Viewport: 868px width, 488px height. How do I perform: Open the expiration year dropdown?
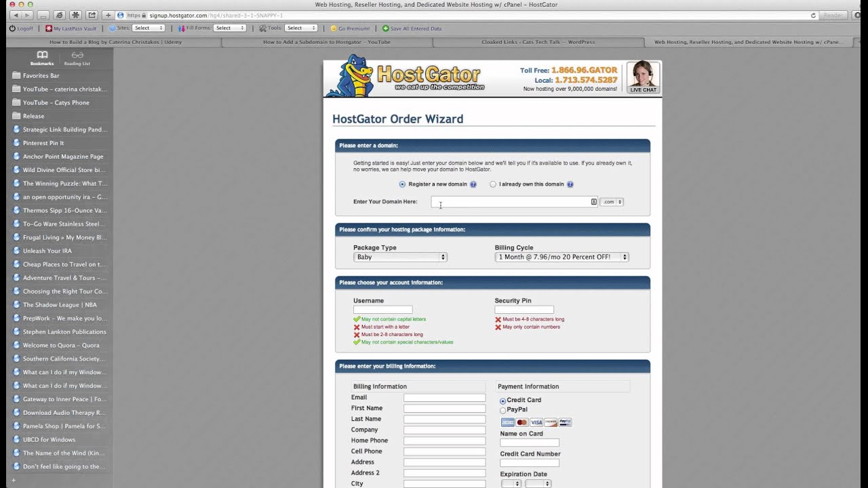pyautogui.click(x=538, y=484)
